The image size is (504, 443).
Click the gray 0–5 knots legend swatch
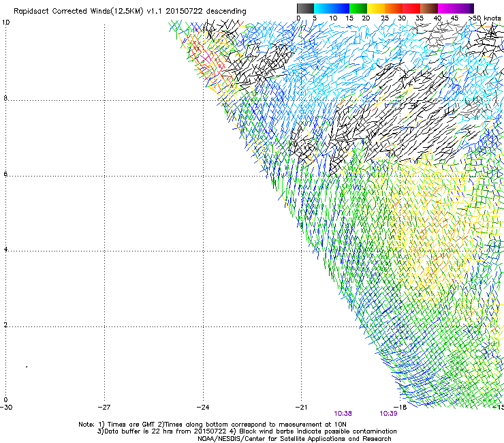(x=305, y=8)
